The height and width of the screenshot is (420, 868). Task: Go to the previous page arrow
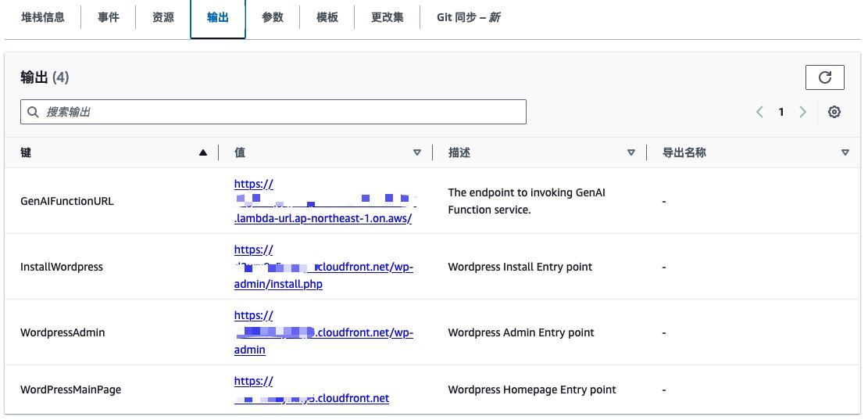(x=759, y=112)
